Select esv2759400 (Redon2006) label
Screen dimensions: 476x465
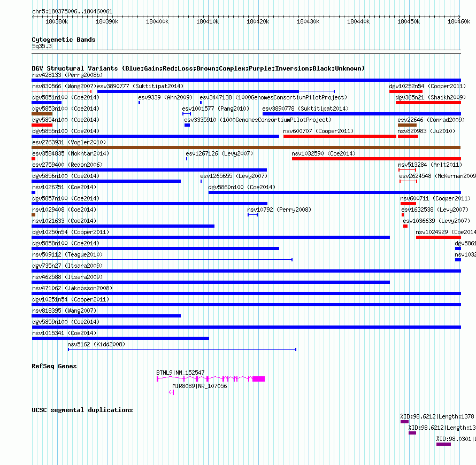point(67,165)
